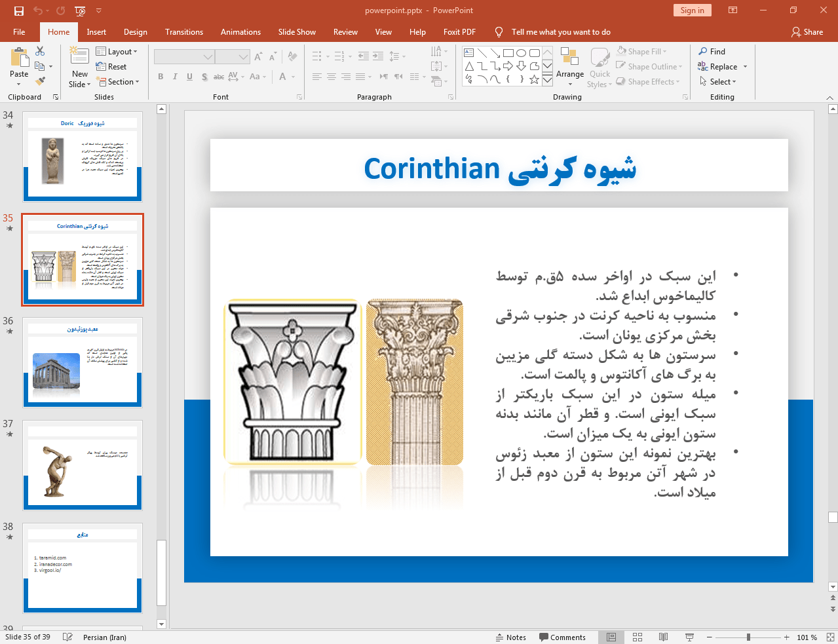
Task: Select slide 37 discus thrower thumbnail
Action: tap(83, 465)
